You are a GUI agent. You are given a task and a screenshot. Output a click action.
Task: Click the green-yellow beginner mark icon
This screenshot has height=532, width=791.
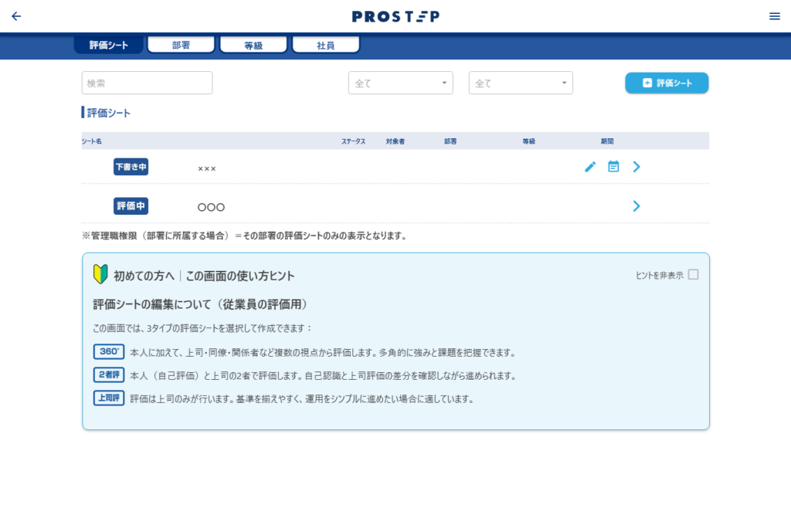(x=100, y=275)
